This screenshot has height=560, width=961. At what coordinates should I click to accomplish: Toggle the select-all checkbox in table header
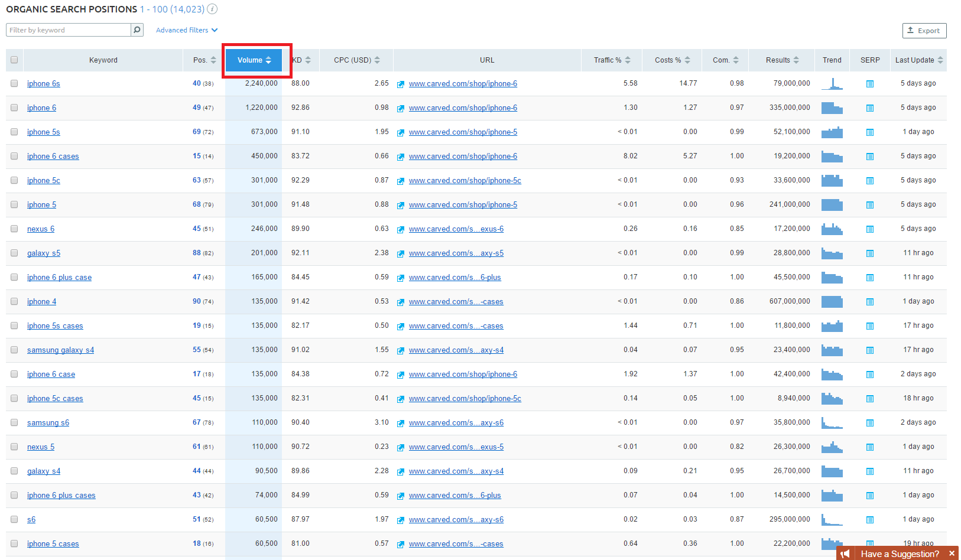(14, 60)
